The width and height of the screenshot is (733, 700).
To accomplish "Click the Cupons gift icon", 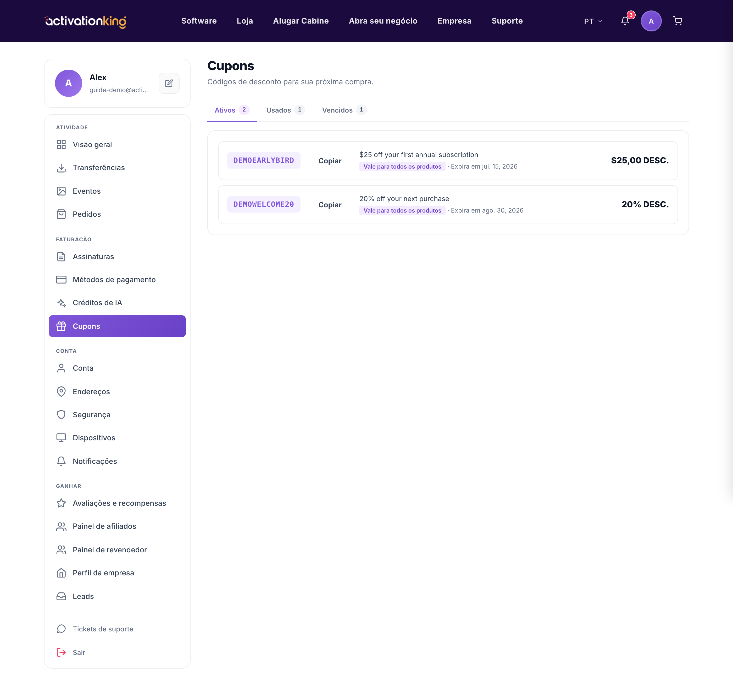I will [x=61, y=326].
